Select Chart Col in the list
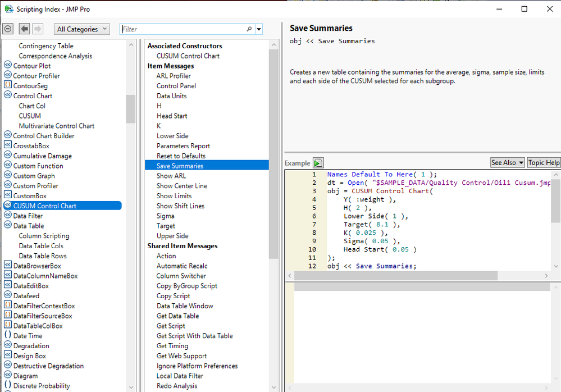The image size is (561, 392). click(32, 106)
